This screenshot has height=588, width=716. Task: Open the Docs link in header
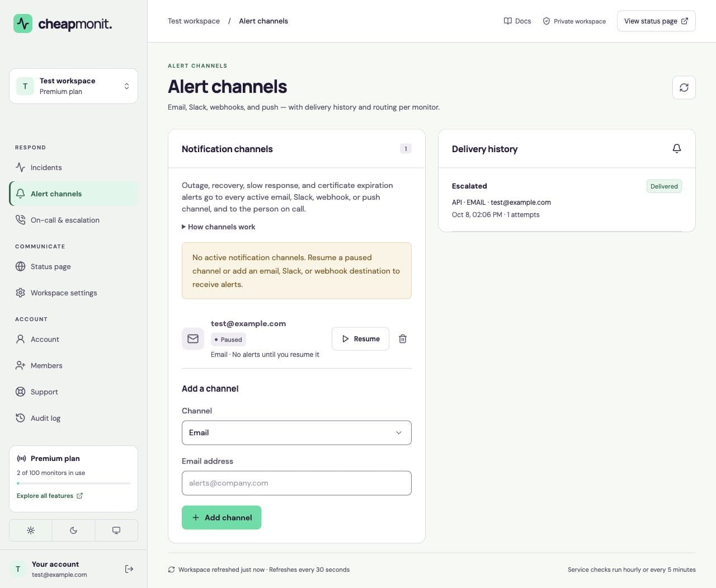coord(517,21)
